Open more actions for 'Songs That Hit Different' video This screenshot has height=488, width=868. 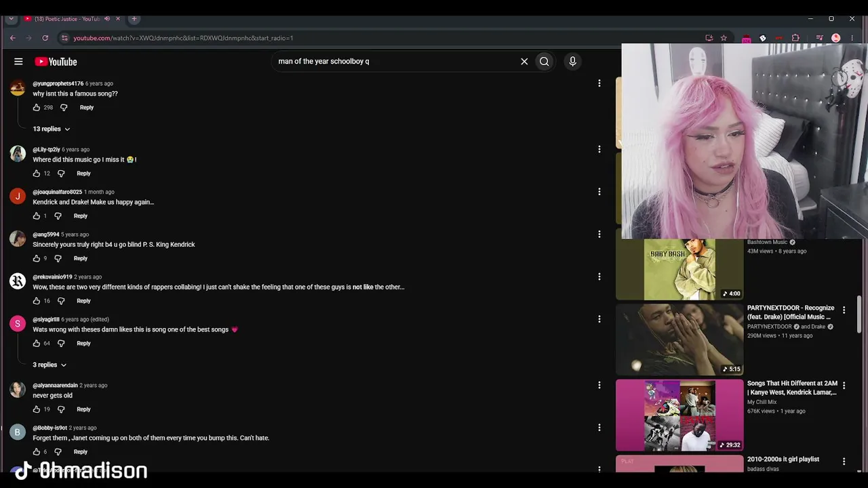coord(844,386)
